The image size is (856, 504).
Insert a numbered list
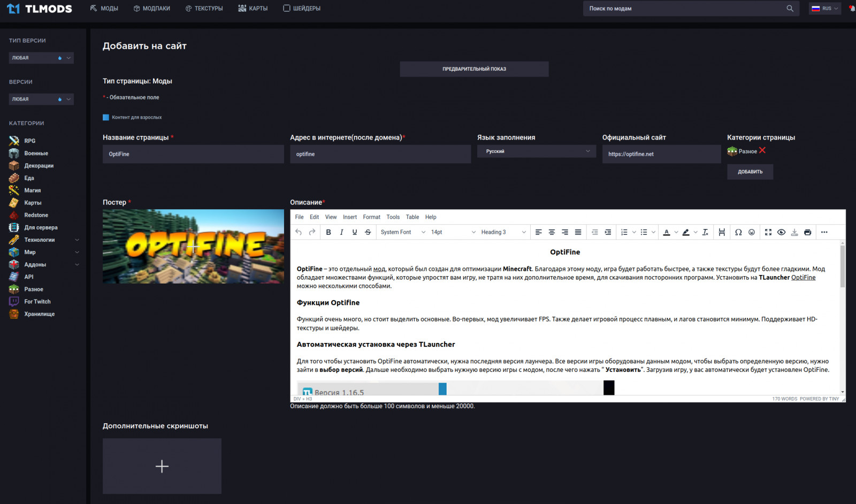pyautogui.click(x=624, y=232)
